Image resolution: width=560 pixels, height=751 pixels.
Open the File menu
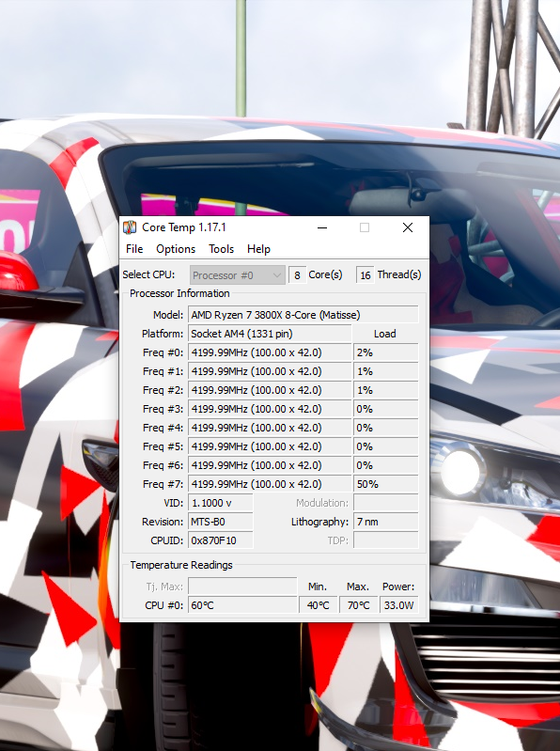coord(134,249)
